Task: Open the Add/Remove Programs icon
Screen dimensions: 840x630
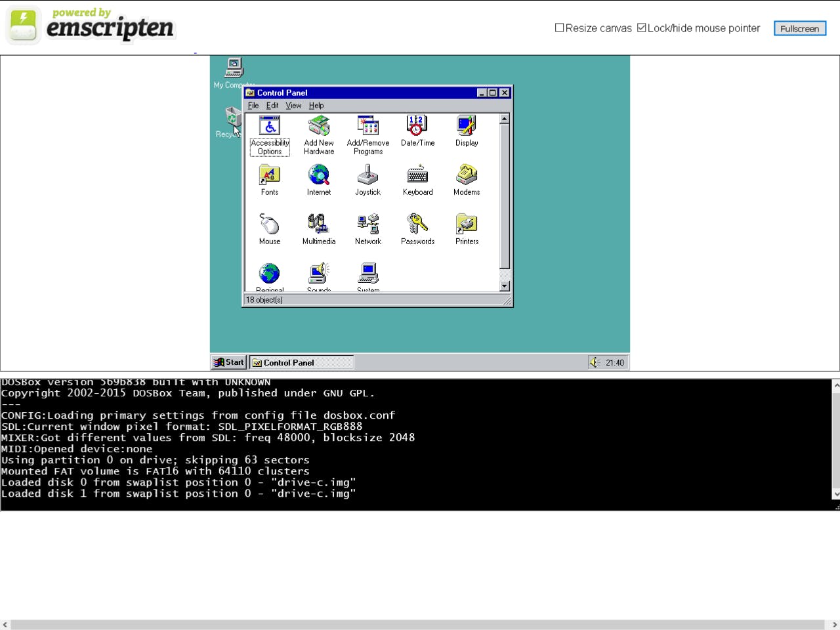Action: pos(368,125)
